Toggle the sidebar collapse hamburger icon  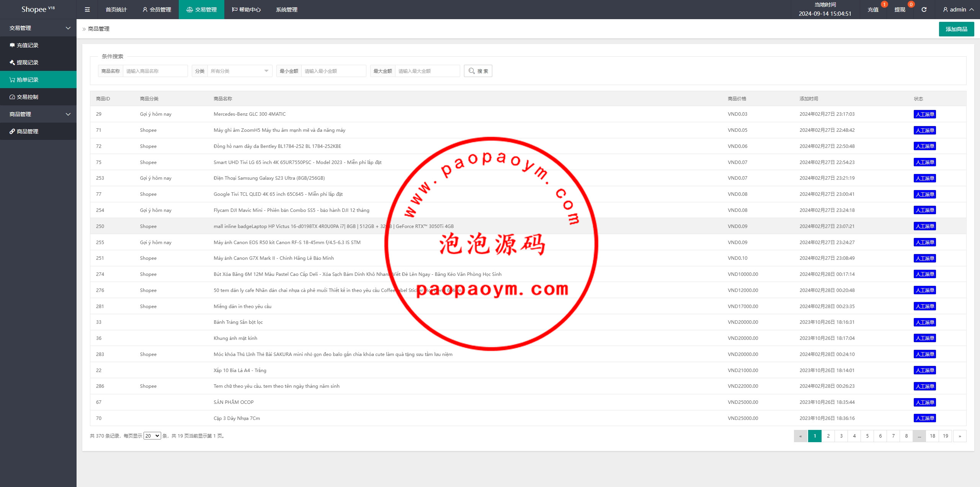[x=87, y=10]
